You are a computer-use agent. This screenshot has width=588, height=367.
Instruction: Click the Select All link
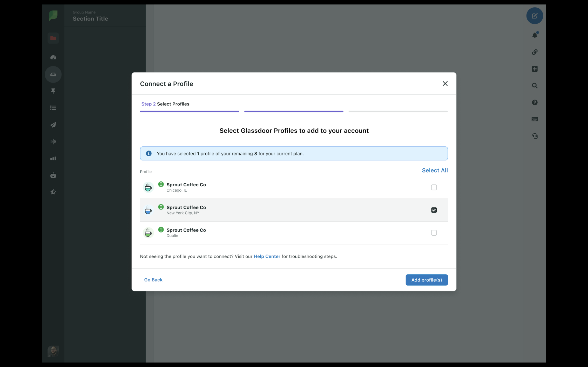[434, 170]
